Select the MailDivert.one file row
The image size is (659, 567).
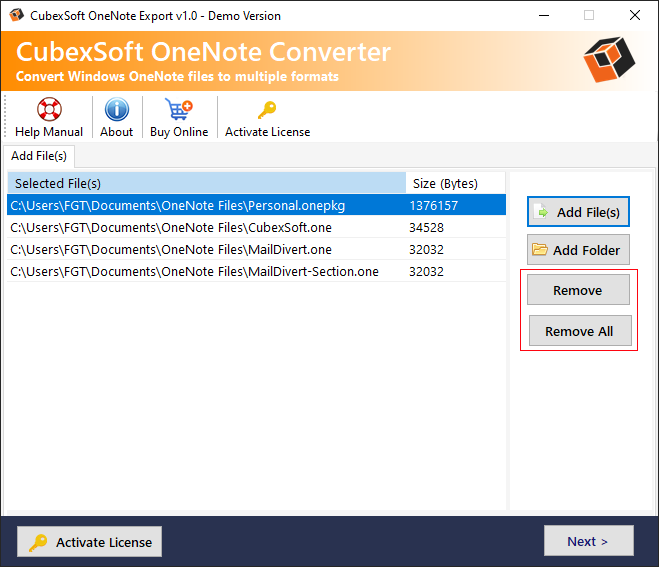[x=256, y=249]
